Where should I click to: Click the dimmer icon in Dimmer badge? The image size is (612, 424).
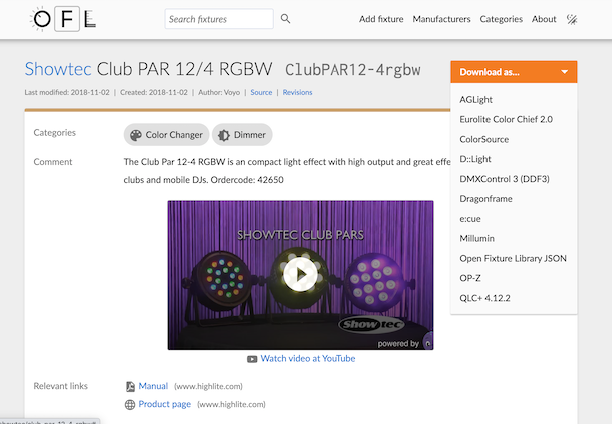click(224, 135)
